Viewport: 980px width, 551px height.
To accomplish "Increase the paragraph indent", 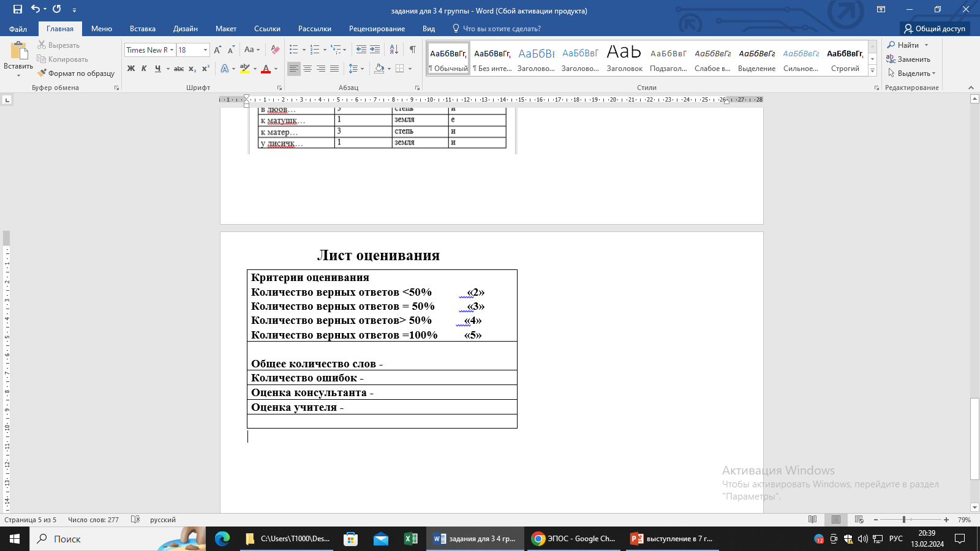I will [x=375, y=50].
